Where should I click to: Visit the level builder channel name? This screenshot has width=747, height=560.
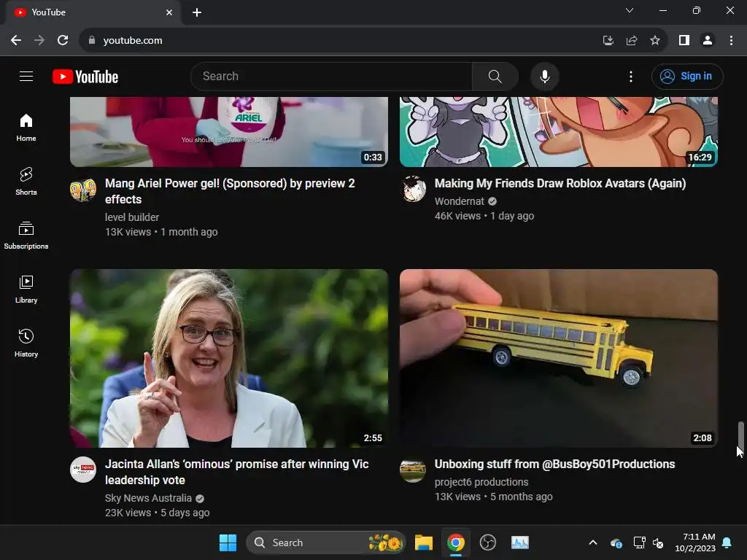pos(132,217)
